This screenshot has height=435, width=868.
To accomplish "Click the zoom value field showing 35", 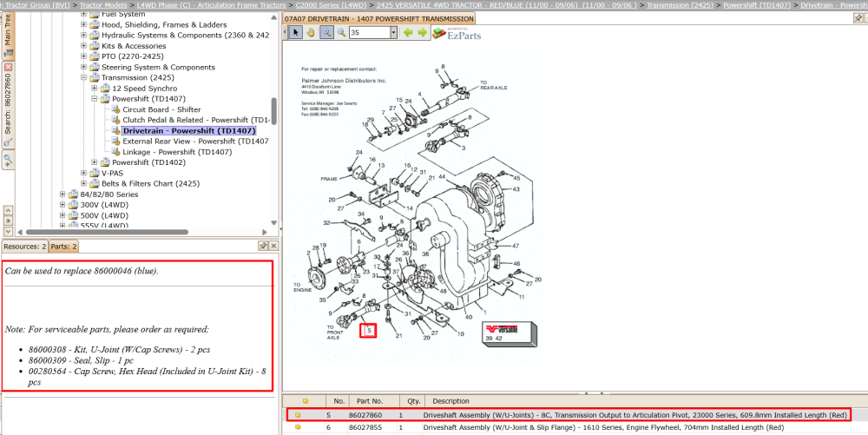I will pos(369,33).
